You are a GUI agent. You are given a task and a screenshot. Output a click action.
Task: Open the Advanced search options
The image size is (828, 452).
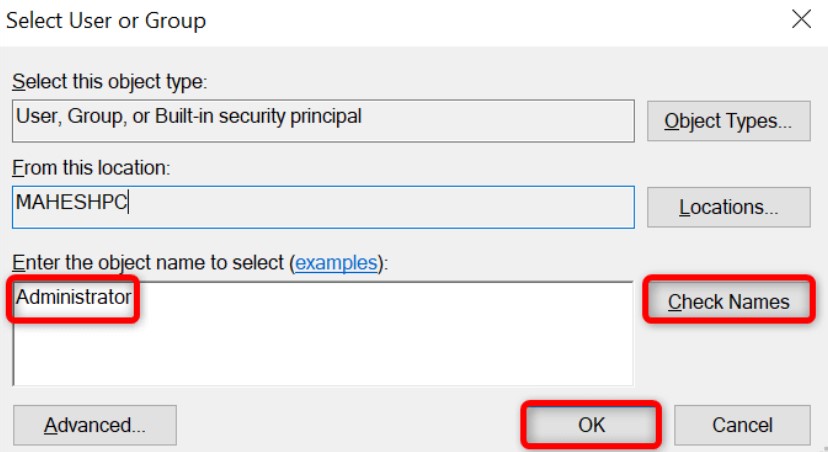pos(95,425)
